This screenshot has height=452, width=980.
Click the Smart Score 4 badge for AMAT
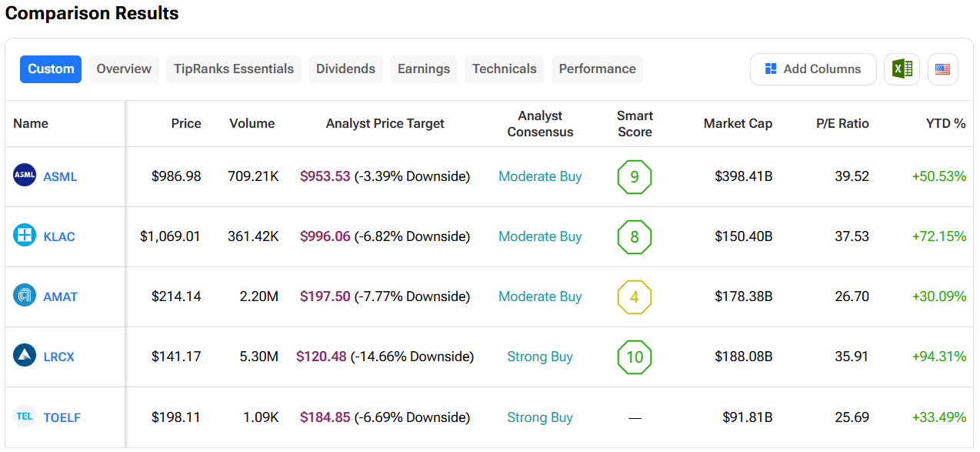click(634, 296)
